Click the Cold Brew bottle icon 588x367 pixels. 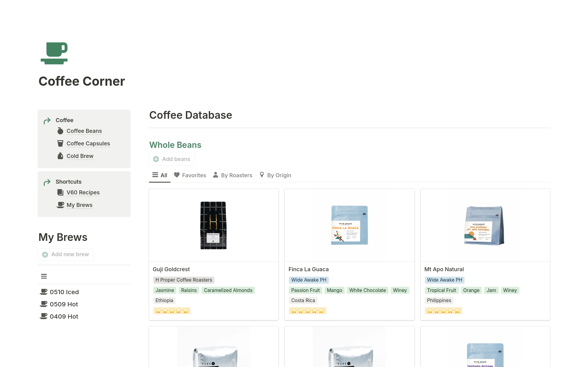(60, 156)
